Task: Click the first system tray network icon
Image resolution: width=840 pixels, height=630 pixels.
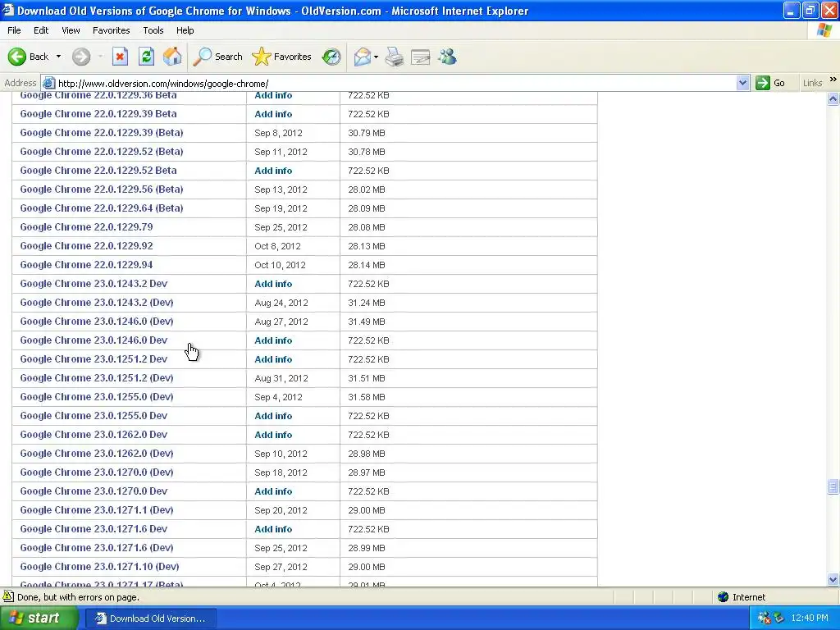Action: point(764,619)
